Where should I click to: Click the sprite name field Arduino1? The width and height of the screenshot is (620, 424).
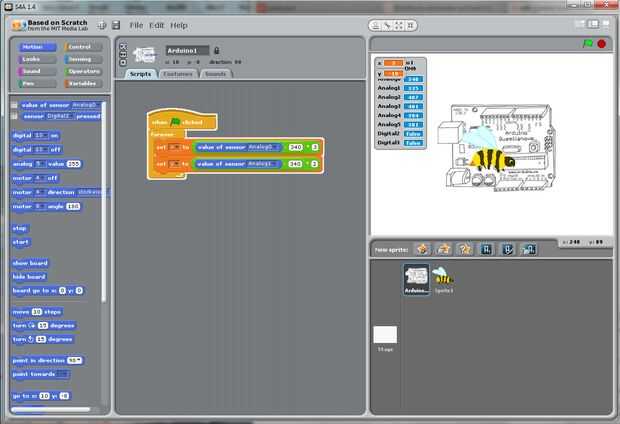coord(187,51)
